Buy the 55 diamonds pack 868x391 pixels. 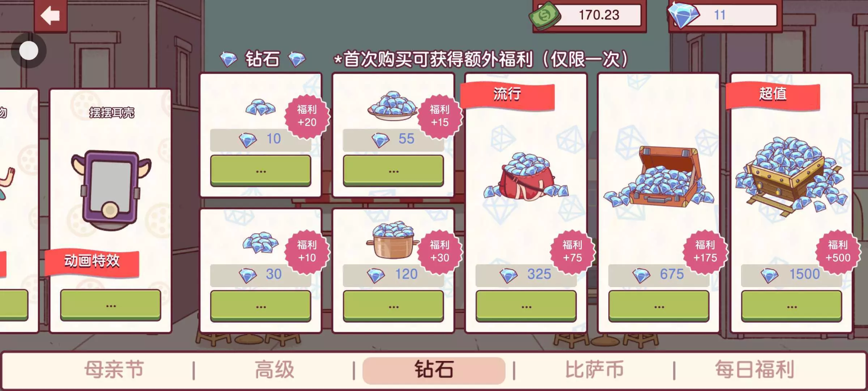(393, 171)
